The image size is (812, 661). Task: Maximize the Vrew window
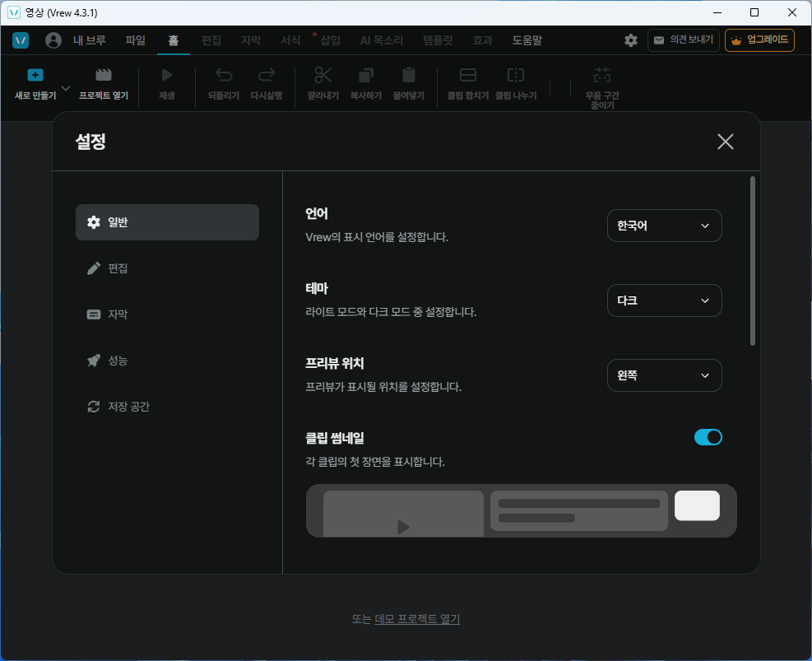point(754,12)
